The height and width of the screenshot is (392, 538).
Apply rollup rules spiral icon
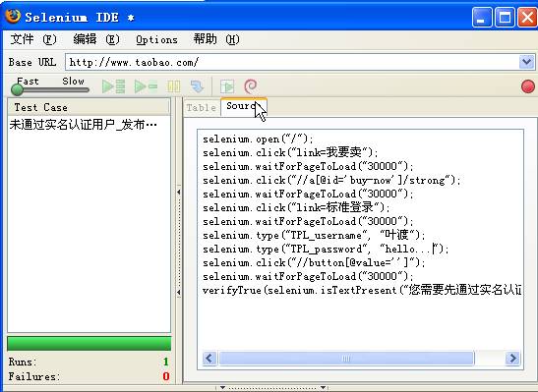pyautogui.click(x=251, y=86)
